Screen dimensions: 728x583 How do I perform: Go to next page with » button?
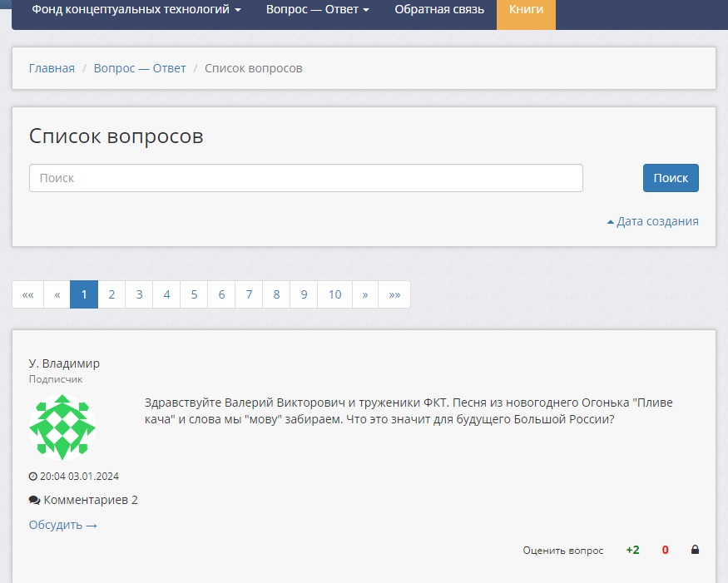tap(365, 294)
